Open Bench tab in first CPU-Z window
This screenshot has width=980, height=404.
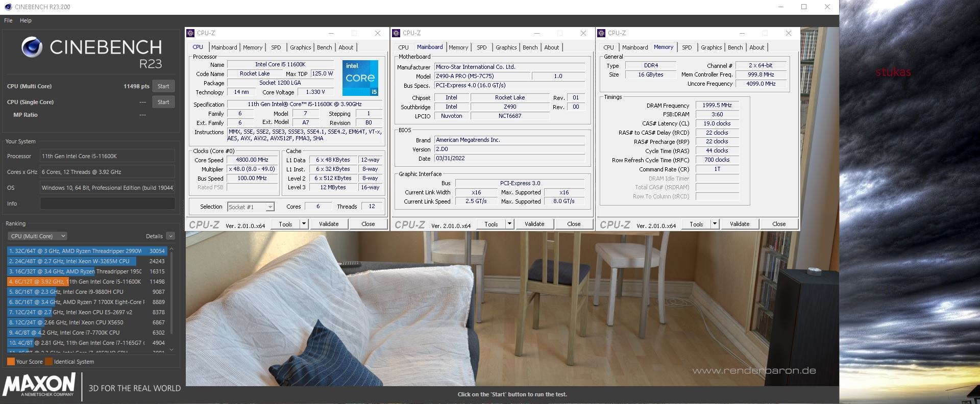pyautogui.click(x=325, y=47)
